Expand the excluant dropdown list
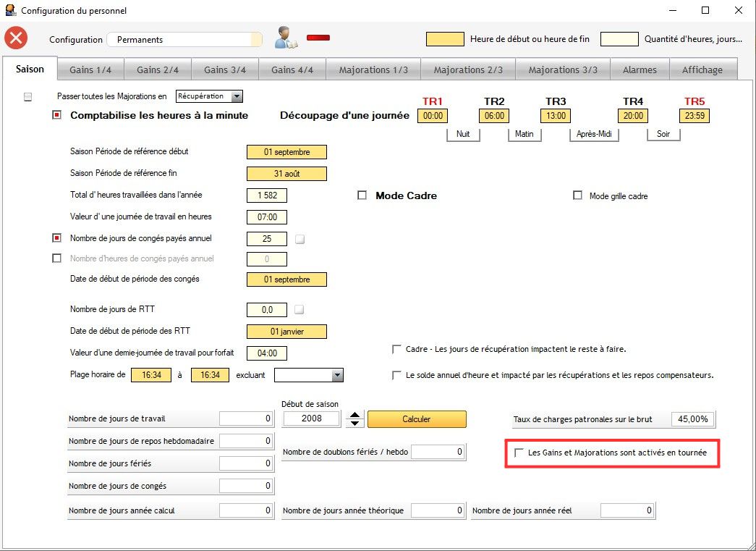 (336, 375)
